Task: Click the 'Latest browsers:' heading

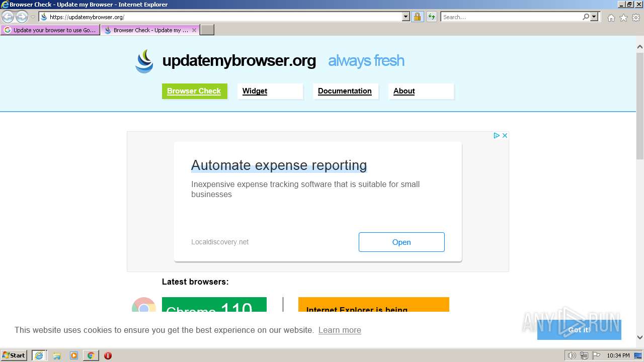Action: [195, 282]
